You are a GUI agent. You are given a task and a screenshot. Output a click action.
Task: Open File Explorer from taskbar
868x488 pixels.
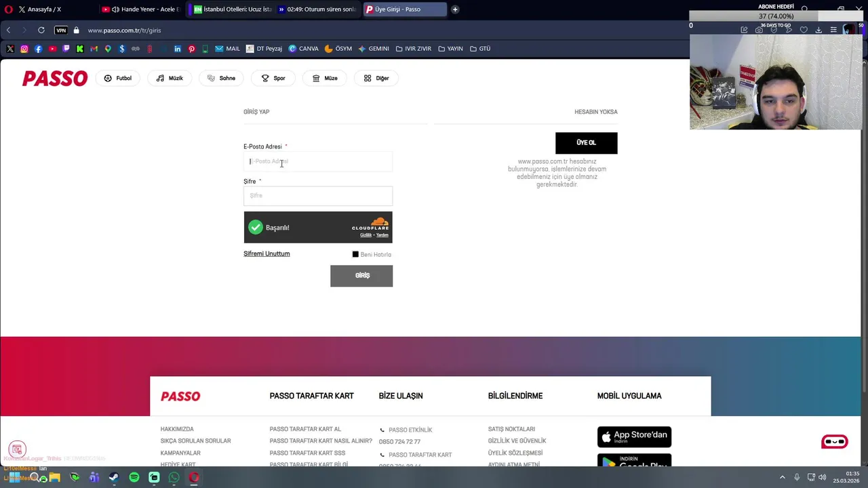[x=54, y=477]
